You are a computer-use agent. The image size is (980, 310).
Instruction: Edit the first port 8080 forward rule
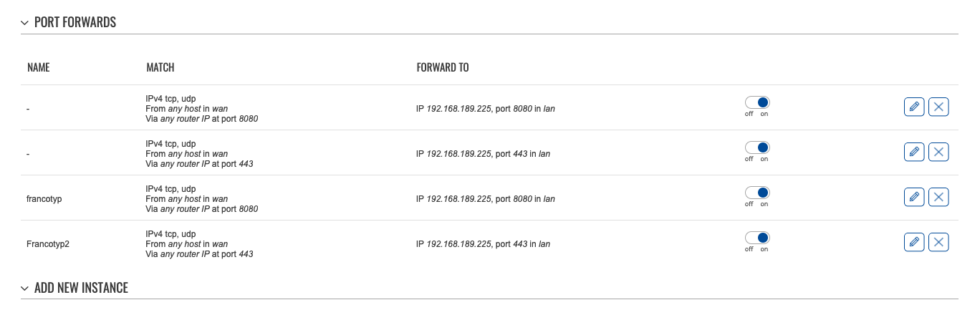coord(914,107)
